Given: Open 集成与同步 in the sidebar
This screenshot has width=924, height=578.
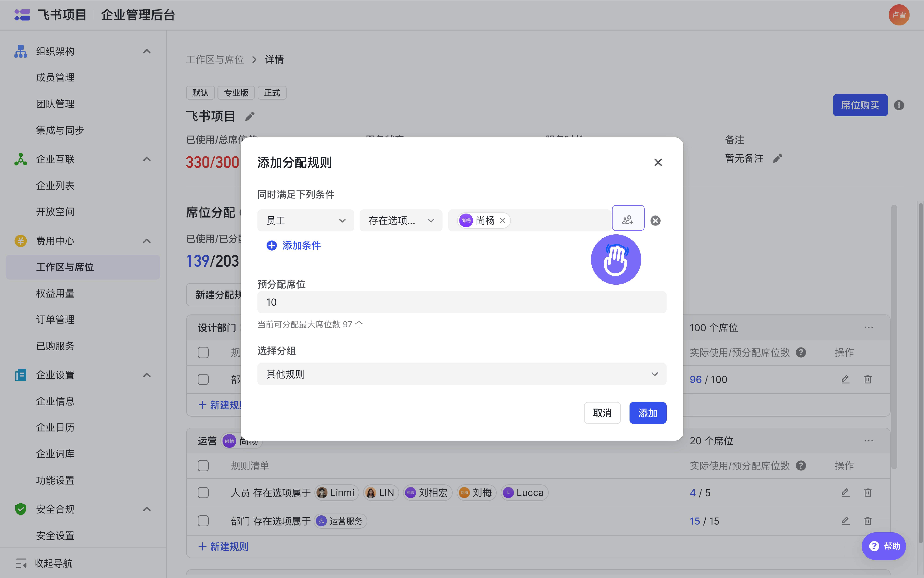Looking at the screenshot, I should (60, 130).
